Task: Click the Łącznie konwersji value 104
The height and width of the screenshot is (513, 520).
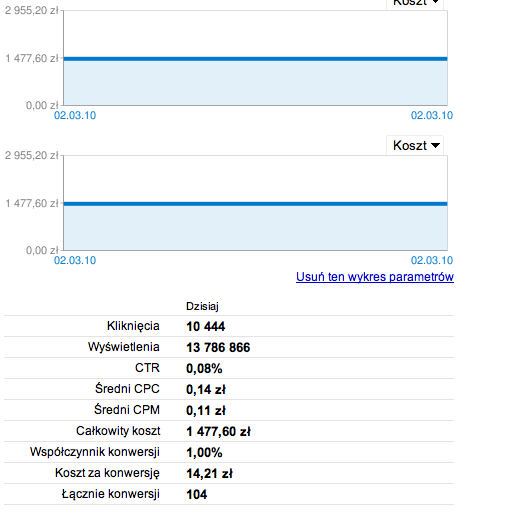Action: click(x=197, y=494)
